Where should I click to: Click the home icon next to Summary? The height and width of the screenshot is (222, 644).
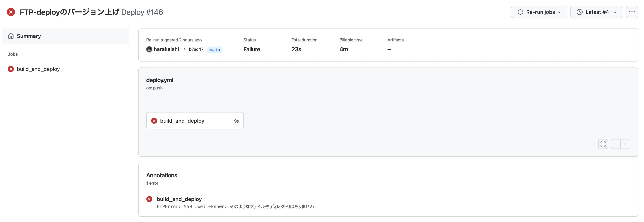pos(11,36)
